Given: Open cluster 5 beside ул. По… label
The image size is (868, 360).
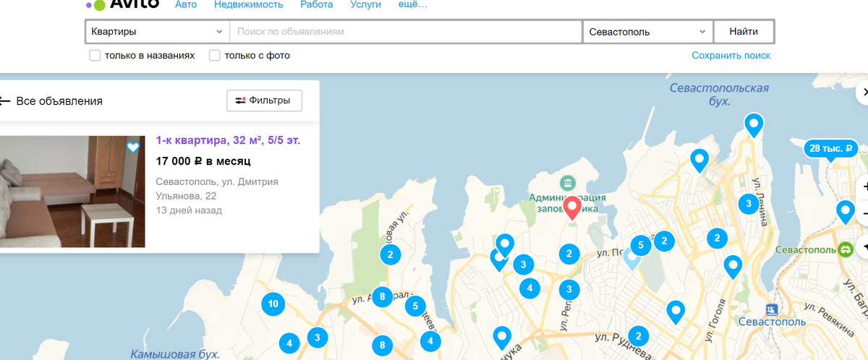Looking at the screenshot, I should click(x=640, y=247).
